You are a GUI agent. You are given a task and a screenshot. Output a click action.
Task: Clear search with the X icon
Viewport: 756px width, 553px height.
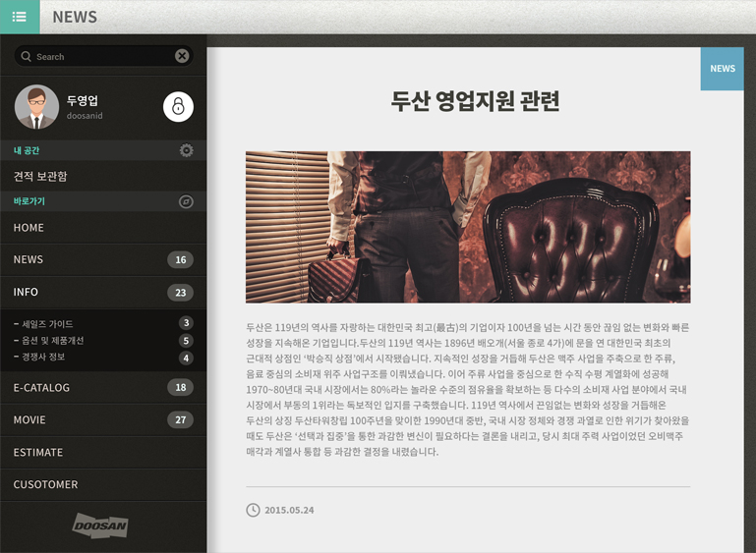pos(182,56)
